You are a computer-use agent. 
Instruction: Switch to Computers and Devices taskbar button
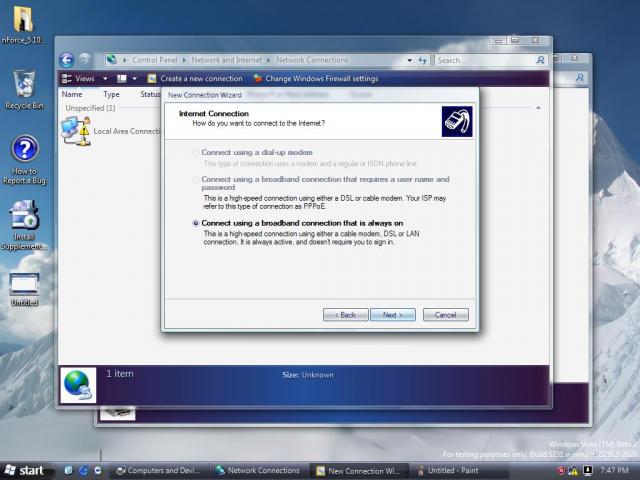(160, 471)
